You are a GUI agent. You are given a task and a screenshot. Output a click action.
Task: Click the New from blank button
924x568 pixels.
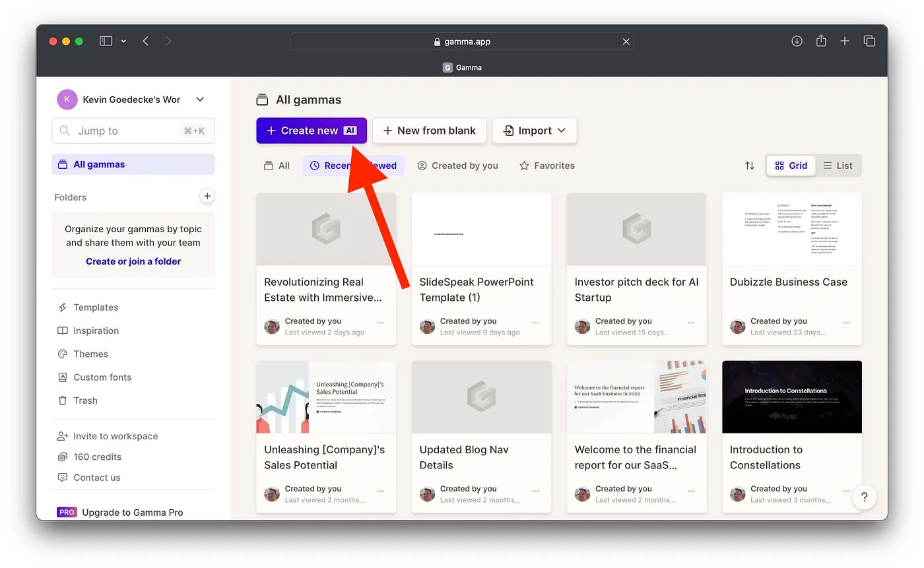430,131
